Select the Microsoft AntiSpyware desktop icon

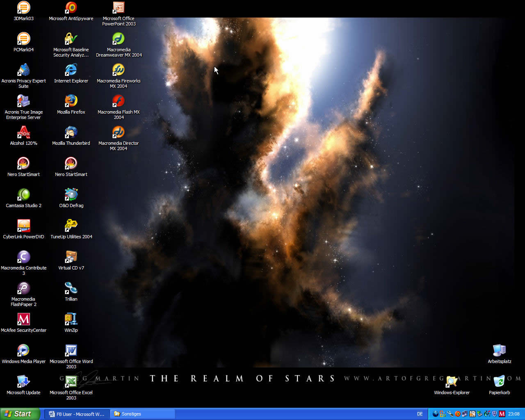(71, 11)
